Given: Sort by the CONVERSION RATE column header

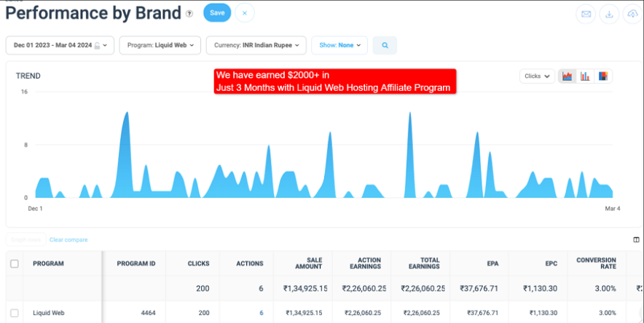Looking at the screenshot, I should (597, 263).
